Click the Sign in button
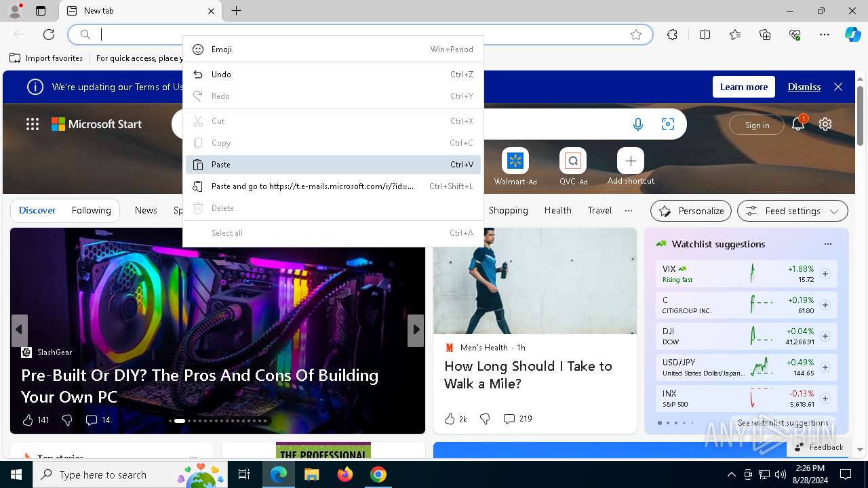 pyautogui.click(x=757, y=125)
